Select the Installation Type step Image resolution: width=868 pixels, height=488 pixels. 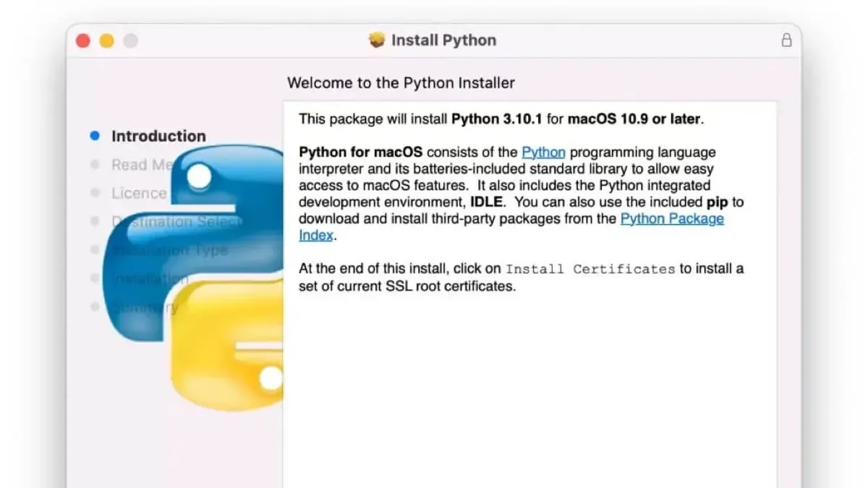pyautogui.click(x=169, y=250)
